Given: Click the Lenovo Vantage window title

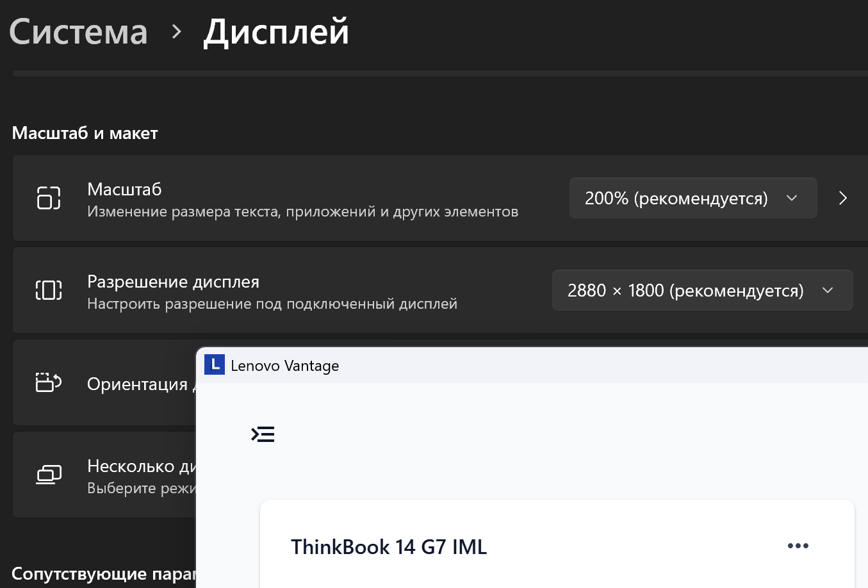Looking at the screenshot, I should click(x=284, y=366).
